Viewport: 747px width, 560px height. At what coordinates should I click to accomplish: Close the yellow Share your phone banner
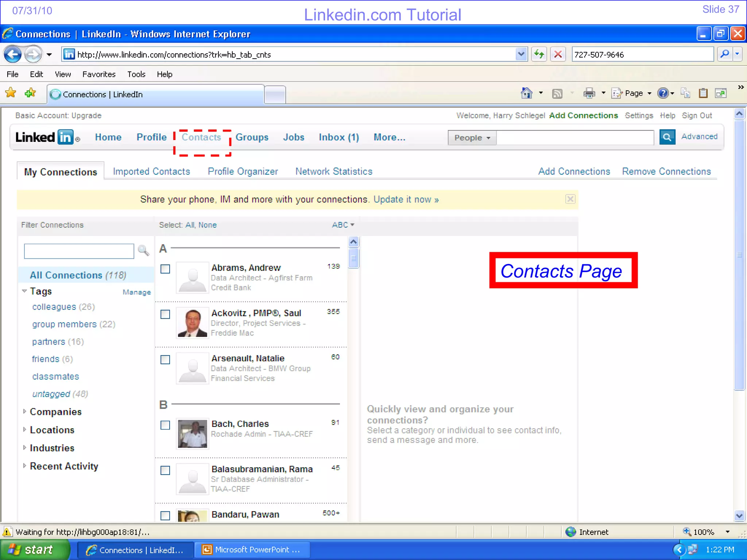coord(570,199)
